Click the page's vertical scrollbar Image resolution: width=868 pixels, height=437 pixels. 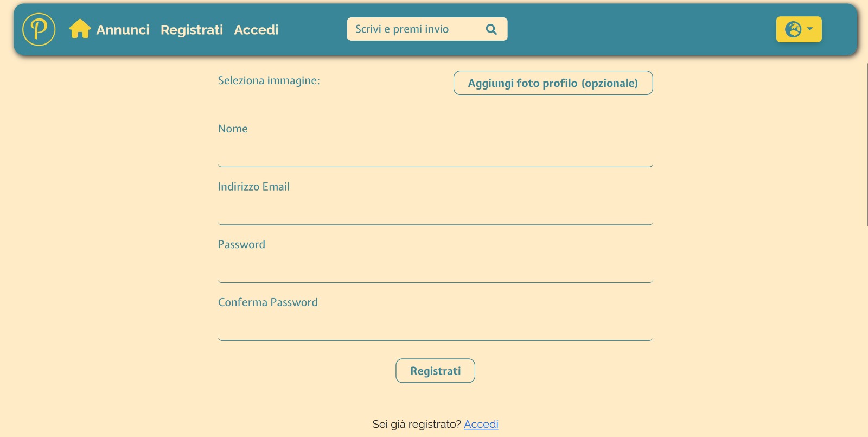(x=866, y=144)
